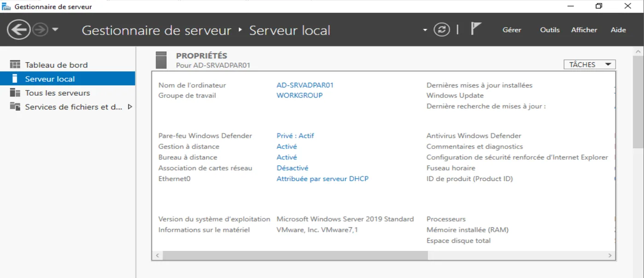This screenshot has height=278, width=644.
Task: Click Association de cartes réseau label
Action: coord(205,168)
